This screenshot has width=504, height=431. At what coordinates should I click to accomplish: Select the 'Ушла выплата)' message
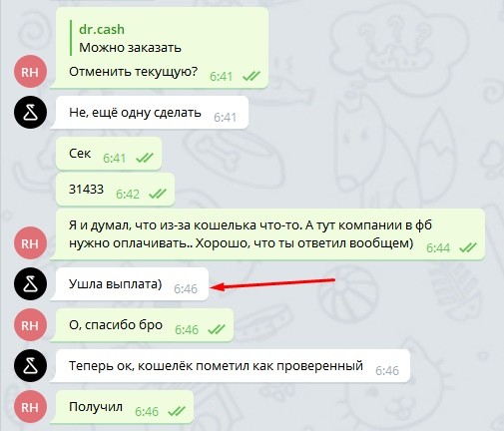132,284
